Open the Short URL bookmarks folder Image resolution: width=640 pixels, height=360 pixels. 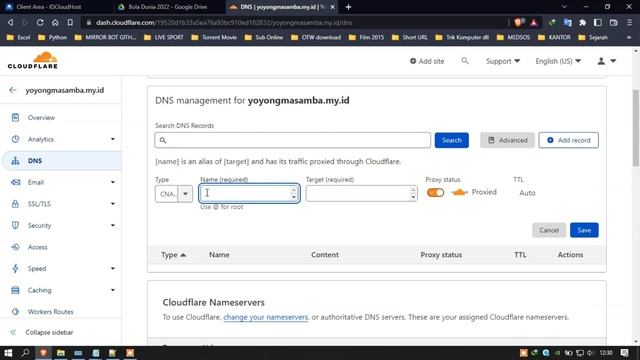pyautogui.click(x=409, y=37)
